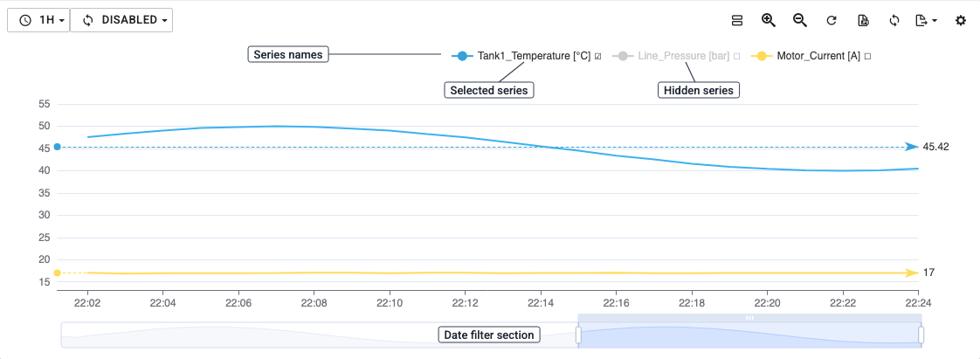This screenshot has height=359, width=980.
Task: Zoom out of the chart
Action: pos(800,20)
